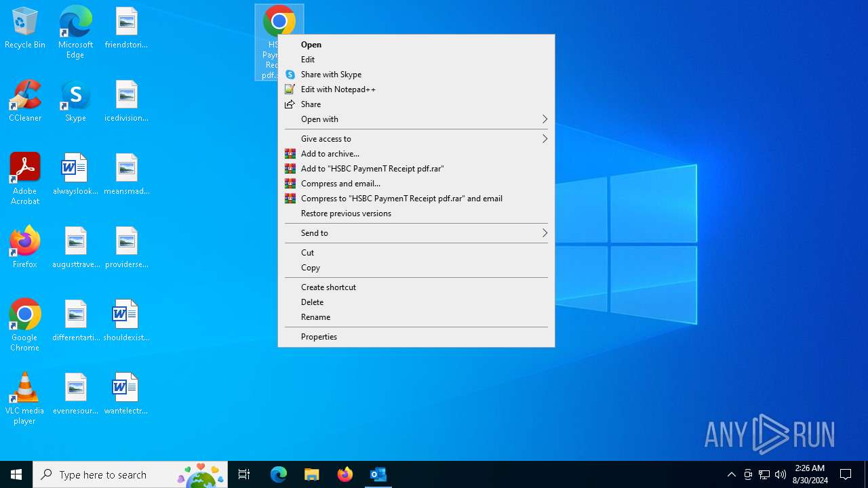Select Share with Skype menu entry

coord(416,75)
